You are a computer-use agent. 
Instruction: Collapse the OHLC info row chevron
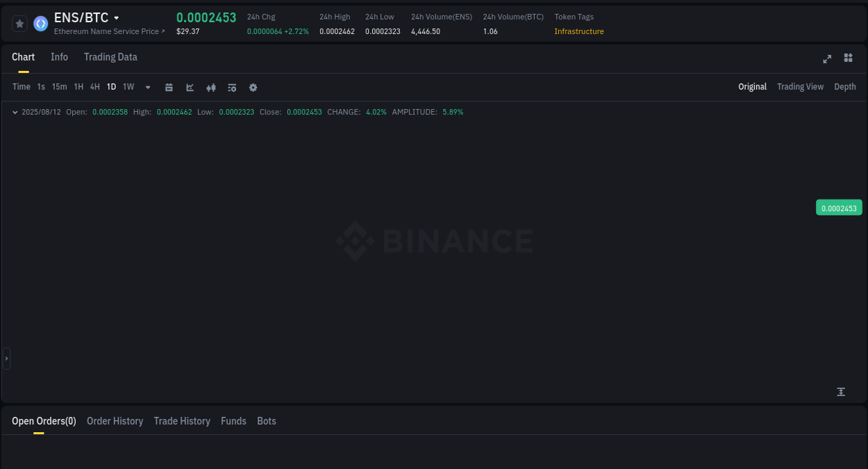pyautogui.click(x=15, y=112)
